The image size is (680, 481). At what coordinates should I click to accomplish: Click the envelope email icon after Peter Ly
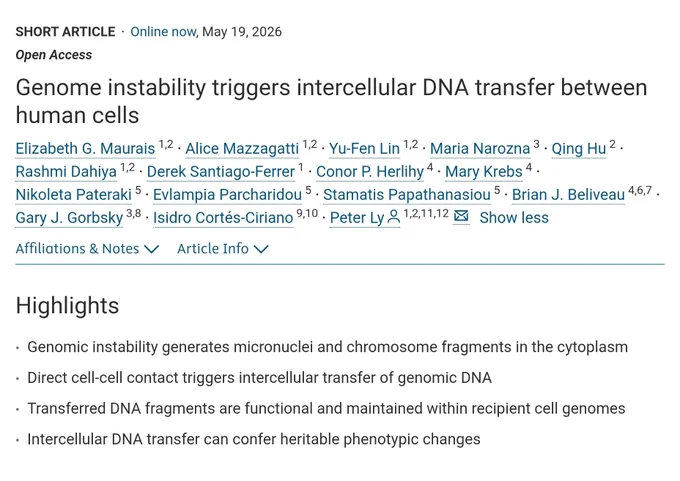pos(461,216)
